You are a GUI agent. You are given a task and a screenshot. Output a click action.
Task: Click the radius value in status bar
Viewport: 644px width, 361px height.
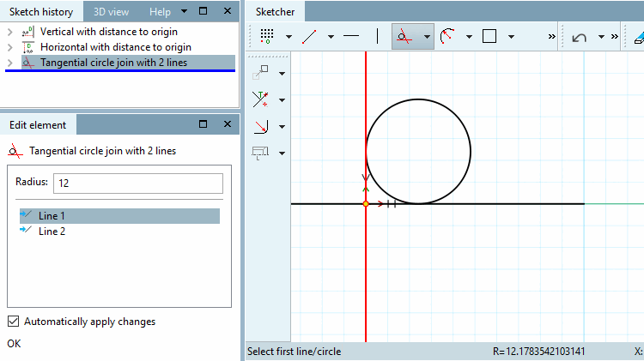pyautogui.click(x=539, y=352)
